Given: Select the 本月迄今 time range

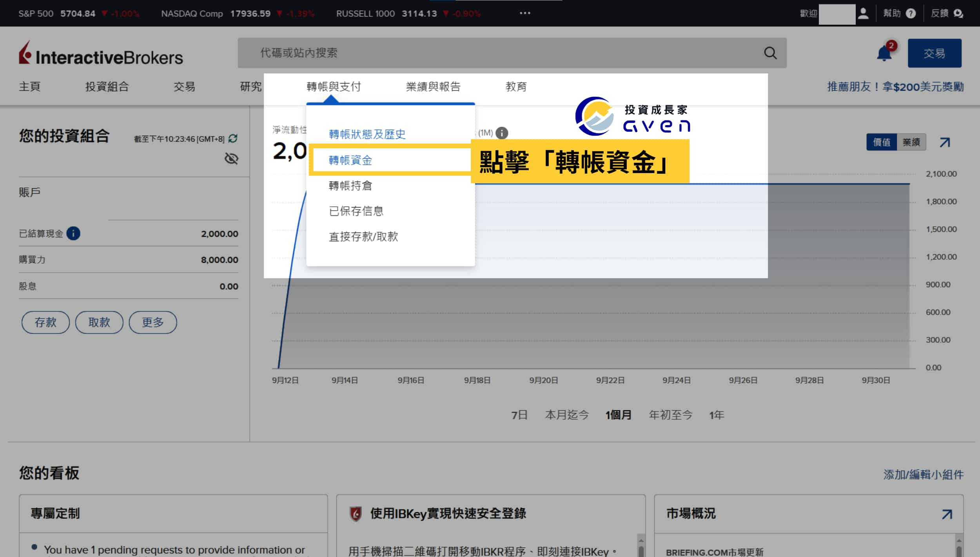Looking at the screenshot, I should tap(567, 415).
